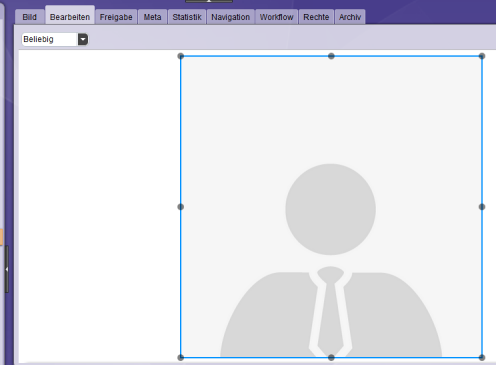Click the bottom-left crop handle

181,358
